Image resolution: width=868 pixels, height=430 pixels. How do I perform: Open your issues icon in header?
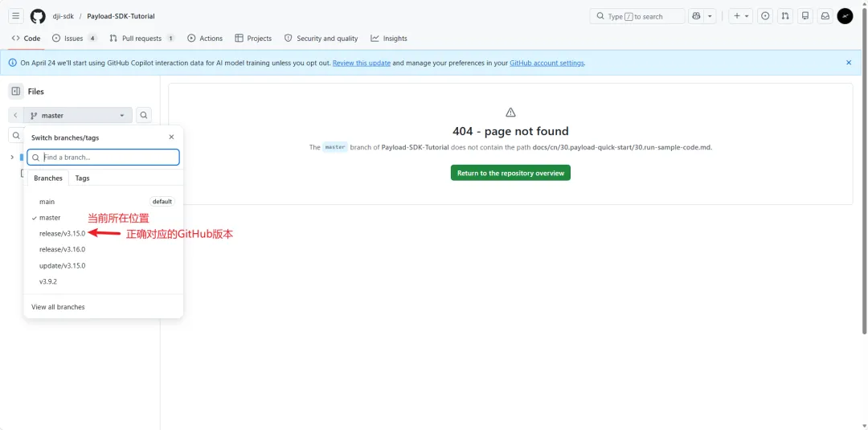[x=765, y=16]
